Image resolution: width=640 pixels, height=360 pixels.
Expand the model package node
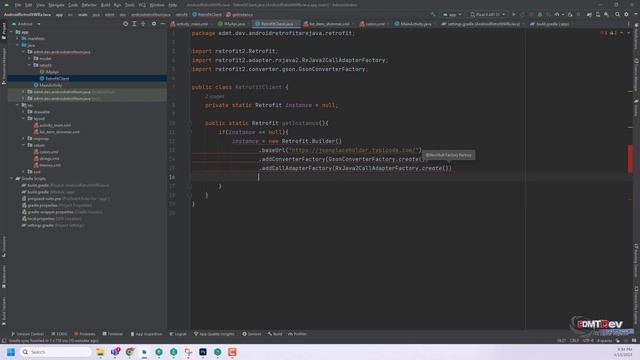[x=29, y=58]
